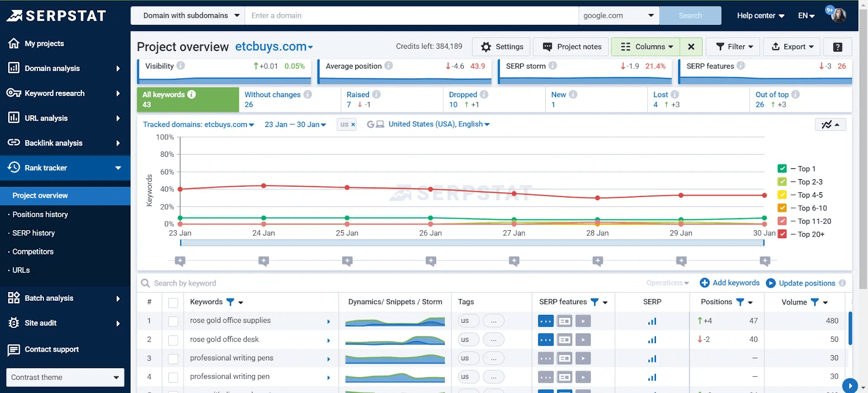This screenshot has height=393, width=868.
Task: Filter the SERP features column
Action: [x=595, y=302]
